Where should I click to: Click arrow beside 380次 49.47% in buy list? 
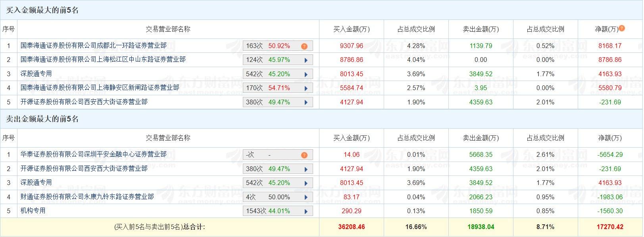click(306, 102)
